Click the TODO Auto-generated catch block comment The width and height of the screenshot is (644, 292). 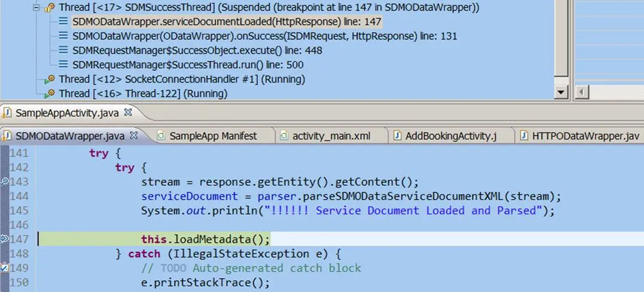(251, 268)
